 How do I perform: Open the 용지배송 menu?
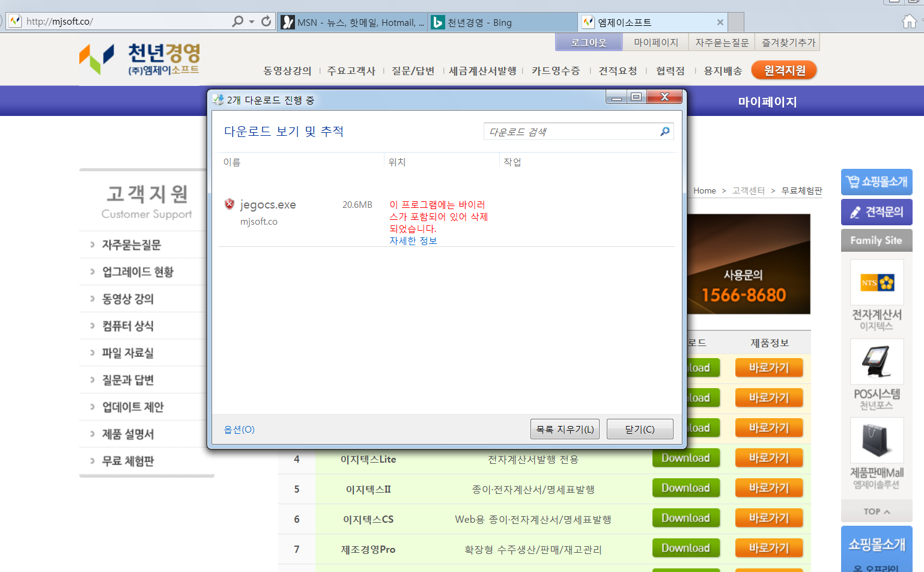(x=723, y=71)
